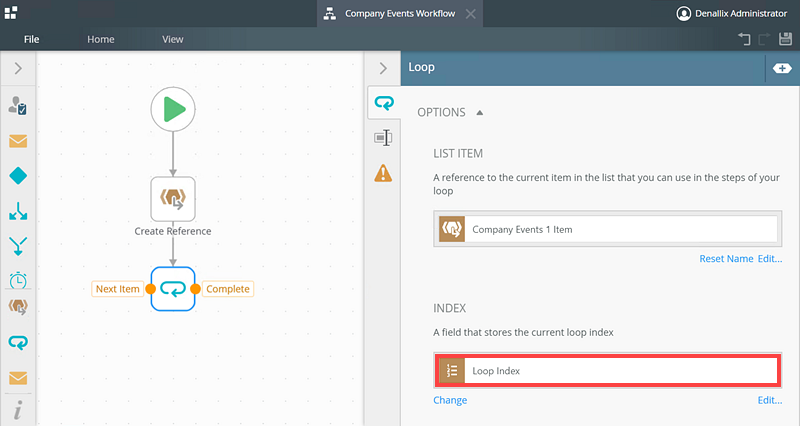Select the bottom Email envelope toolbox icon
Image resolution: width=800 pixels, height=426 pixels.
[x=18, y=378]
